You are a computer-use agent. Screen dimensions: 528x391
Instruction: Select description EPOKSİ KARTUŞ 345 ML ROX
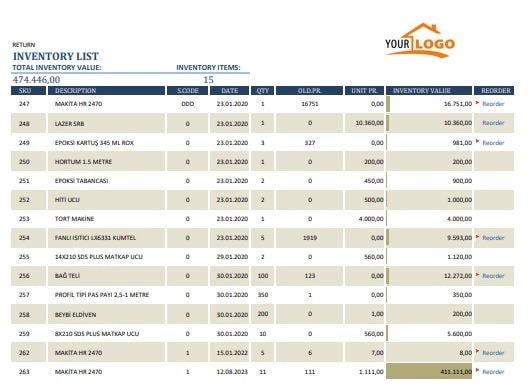(94, 143)
